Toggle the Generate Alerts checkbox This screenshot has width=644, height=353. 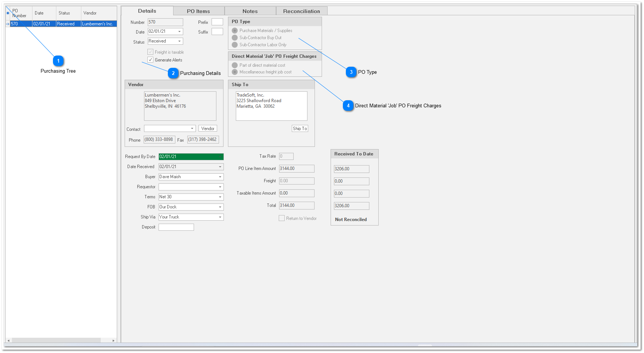pyautogui.click(x=150, y=60)
